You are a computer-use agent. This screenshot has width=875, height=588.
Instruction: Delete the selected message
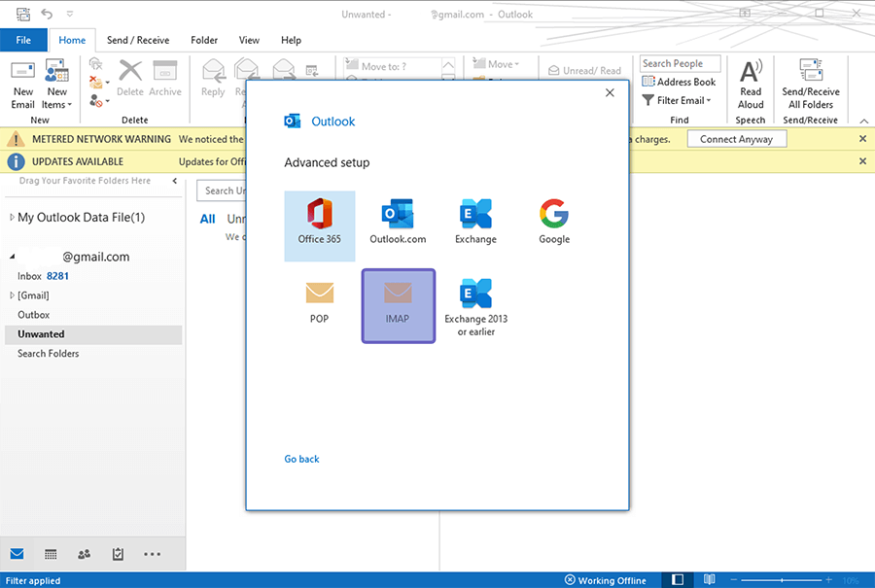tap(130, 79)
